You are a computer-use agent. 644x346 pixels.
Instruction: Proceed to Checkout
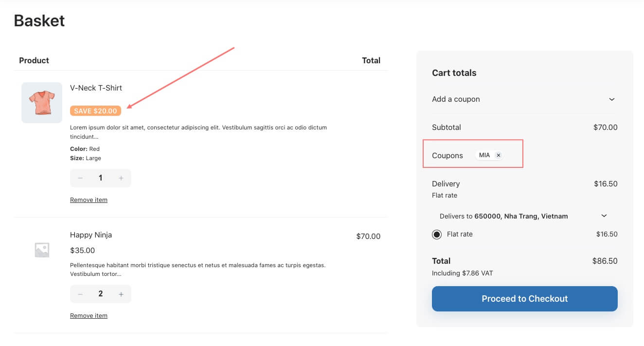(x=524, y=299)
